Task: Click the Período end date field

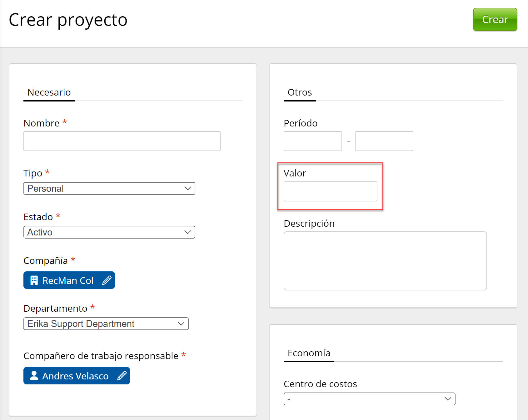Action: pos(384,141)
